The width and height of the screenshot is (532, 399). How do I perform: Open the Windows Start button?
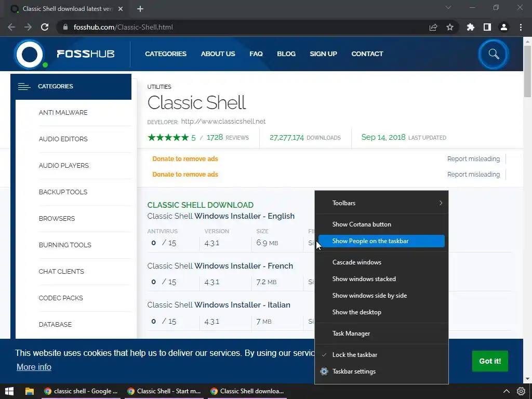(x=9, y=391)
